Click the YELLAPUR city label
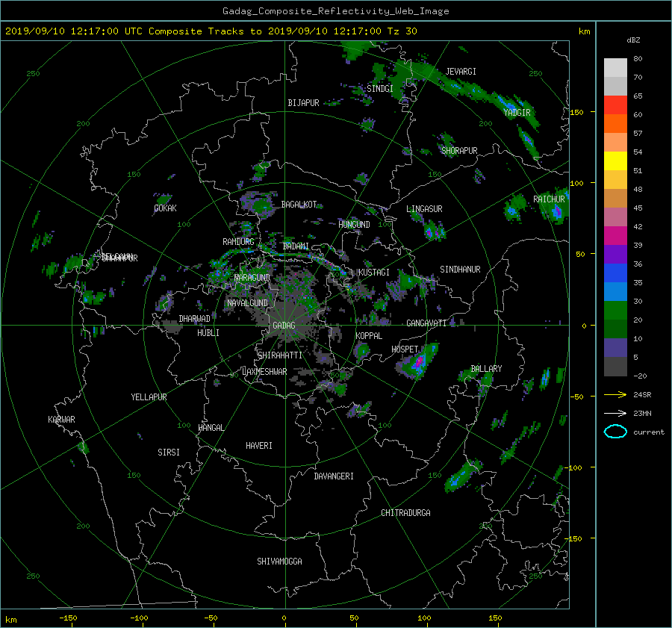The height and width of the screenshot is (628, 672). (x=149, y=397)
